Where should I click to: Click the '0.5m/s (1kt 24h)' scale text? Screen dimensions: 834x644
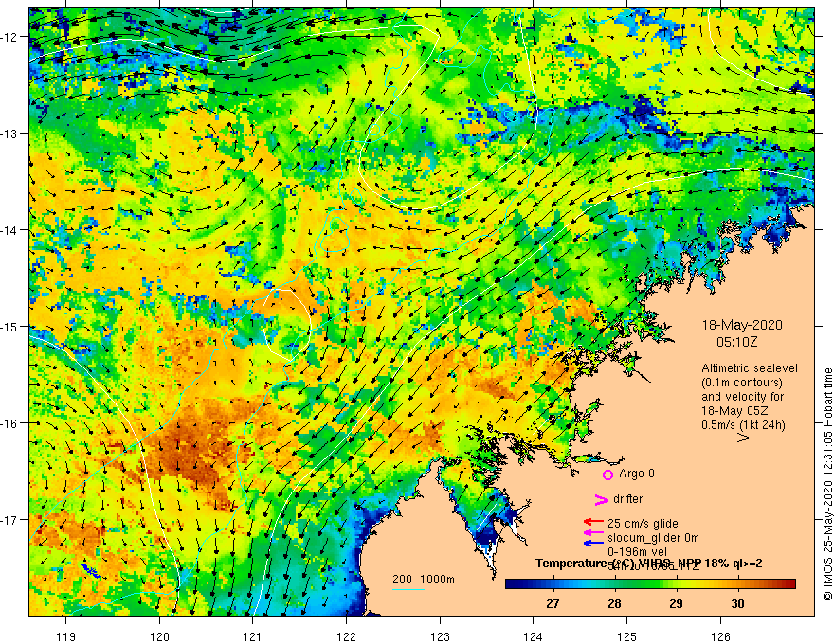coord(743,425)
